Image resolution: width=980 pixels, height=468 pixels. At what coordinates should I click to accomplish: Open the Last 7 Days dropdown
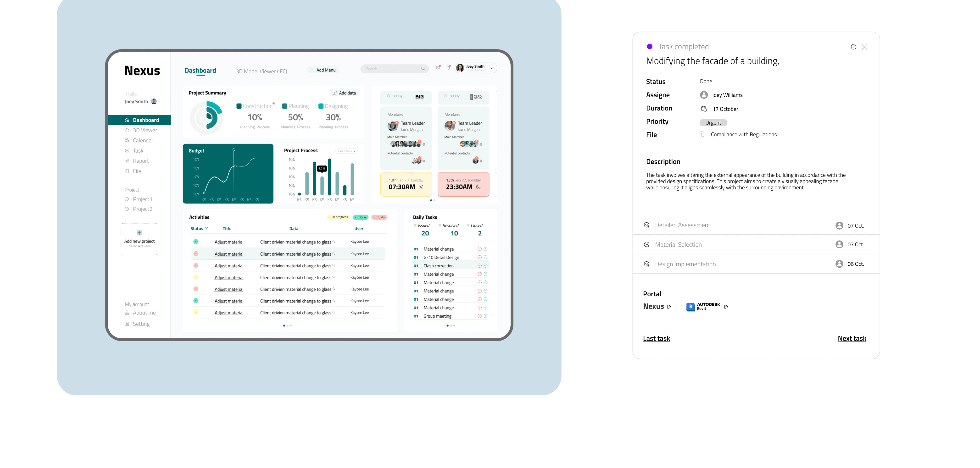click(347, 151)
